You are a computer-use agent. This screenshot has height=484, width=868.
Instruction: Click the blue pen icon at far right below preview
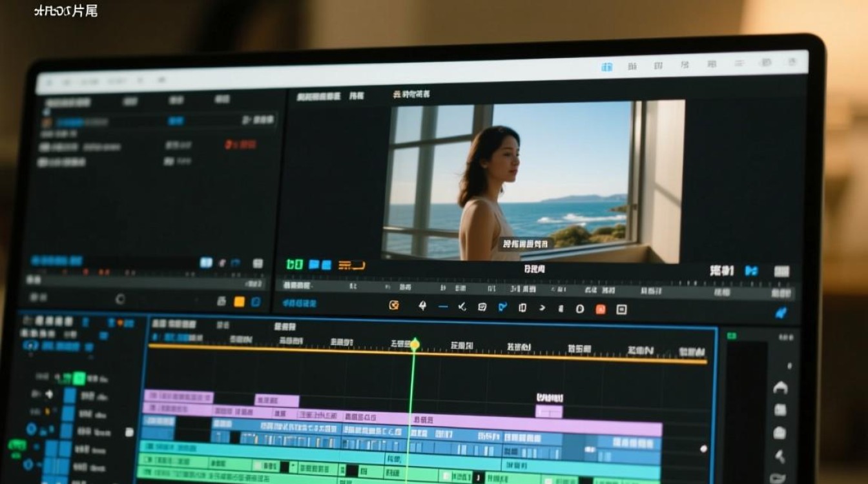point(781,313)
